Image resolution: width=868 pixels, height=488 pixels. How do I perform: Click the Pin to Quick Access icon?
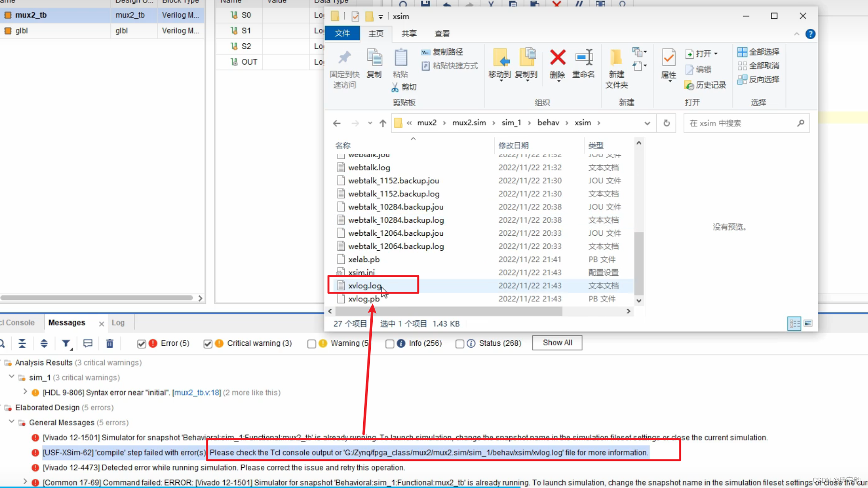pyautogui.click(x=344, y=57)
